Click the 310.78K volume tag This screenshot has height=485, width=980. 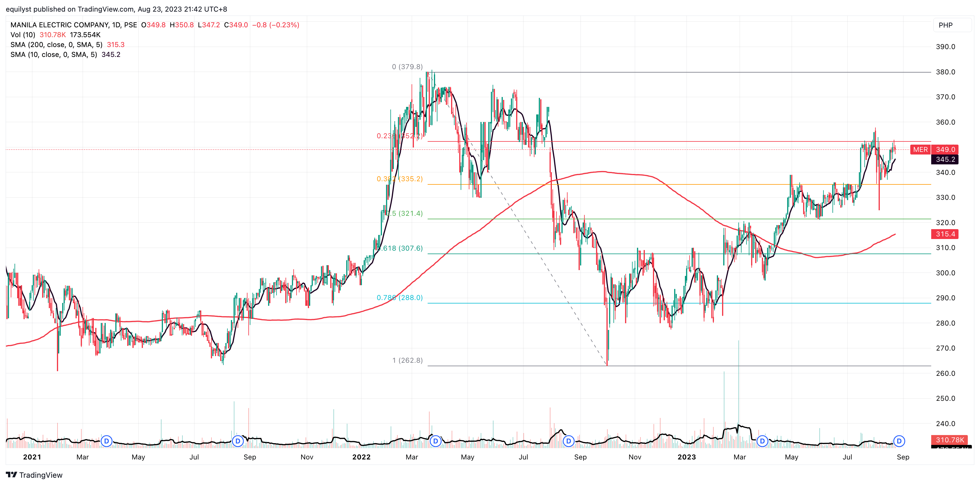click(950, 440)
